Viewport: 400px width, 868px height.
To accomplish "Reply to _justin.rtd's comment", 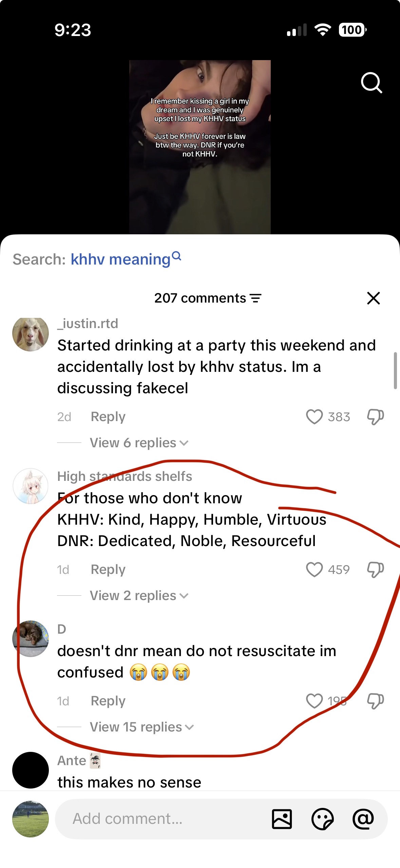I will [108, 417].
